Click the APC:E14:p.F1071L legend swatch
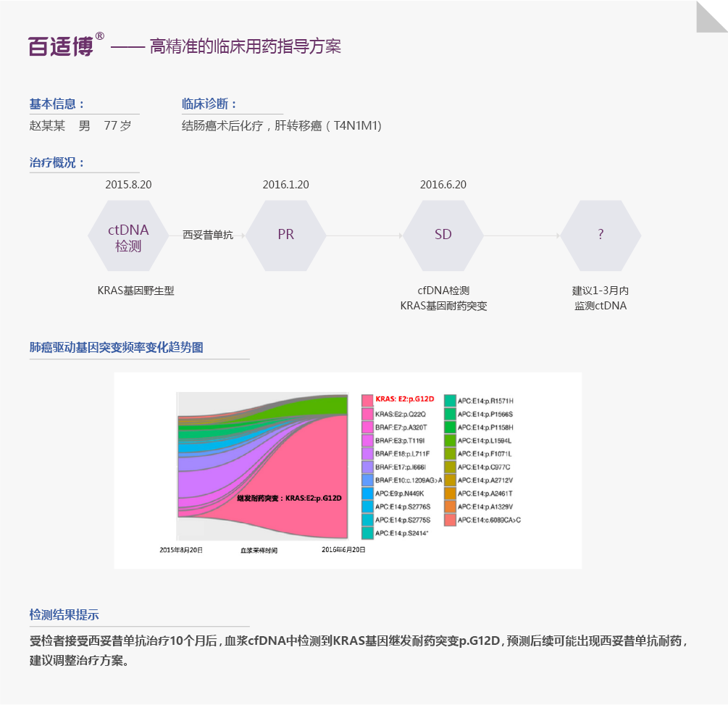 click(x=450, y=454)
